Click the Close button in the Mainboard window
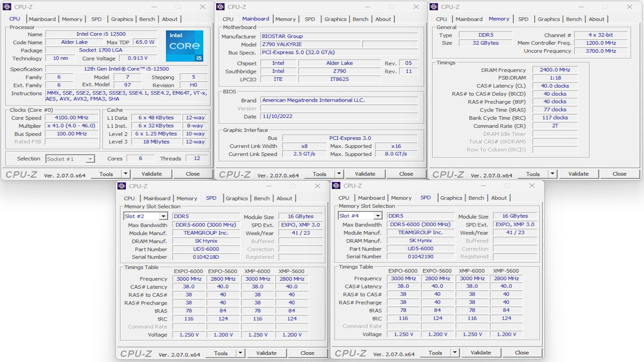 pos(406,174)
